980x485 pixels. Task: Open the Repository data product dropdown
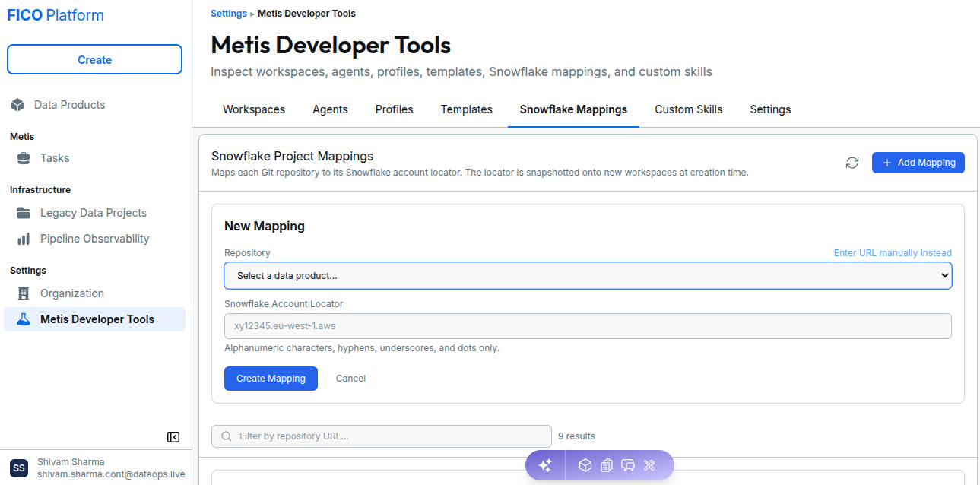click(588, 276)
